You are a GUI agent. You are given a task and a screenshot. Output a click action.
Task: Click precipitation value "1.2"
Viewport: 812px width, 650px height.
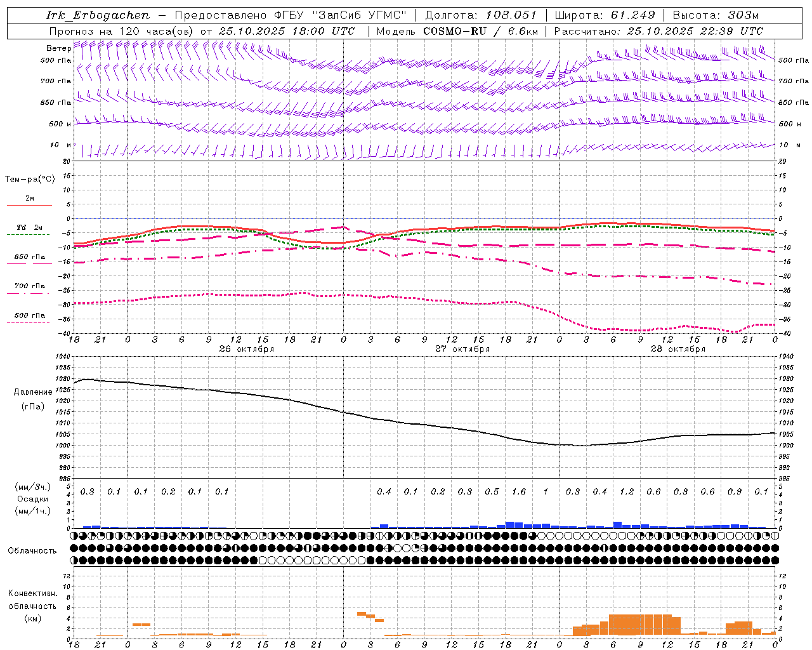(x=627, y=491)
